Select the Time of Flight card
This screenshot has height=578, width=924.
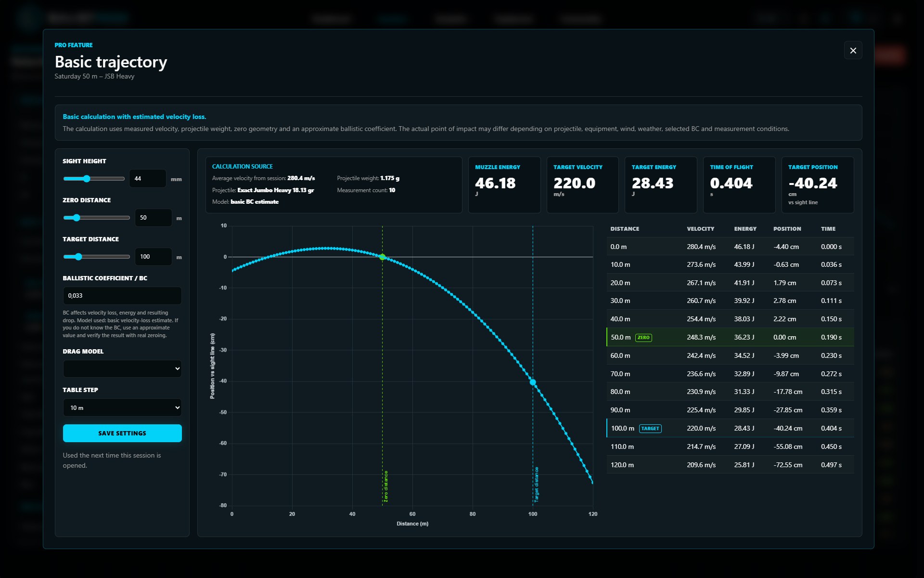click(739, 185)
